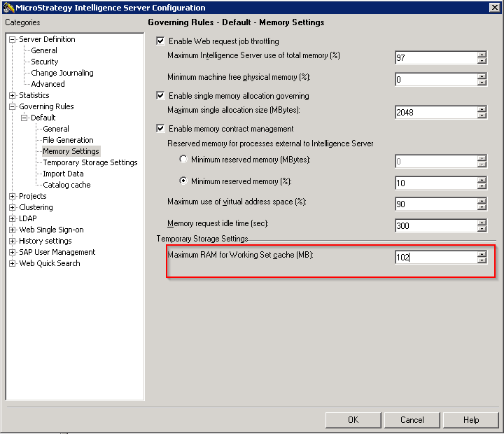The width and height of the screenshot is (504, 434).
Task: Click the OK button
Action: 353,420
